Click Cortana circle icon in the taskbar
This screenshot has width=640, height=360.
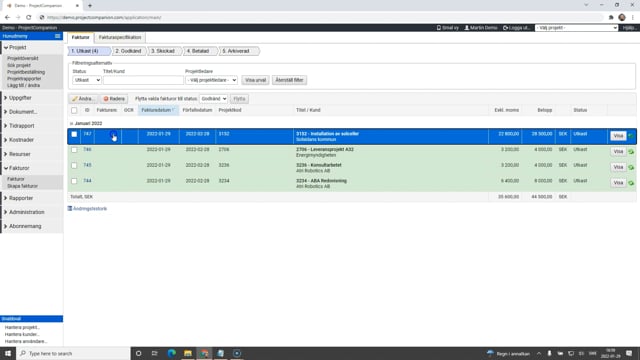tap(138, 353)
